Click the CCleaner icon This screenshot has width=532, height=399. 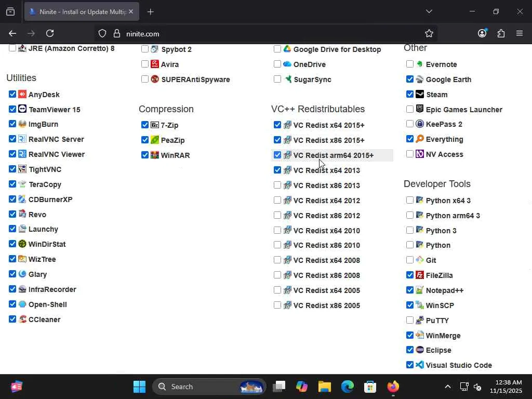[22, 320]
